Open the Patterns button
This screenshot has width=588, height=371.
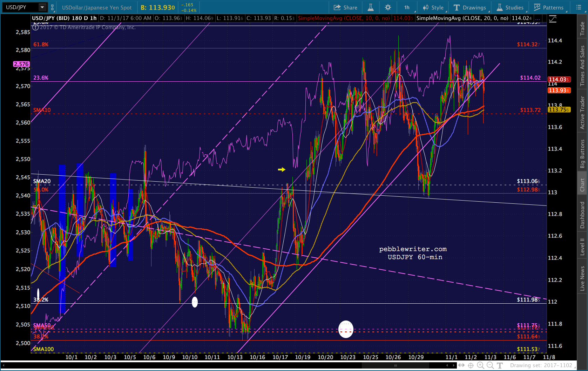click(549, 7)
